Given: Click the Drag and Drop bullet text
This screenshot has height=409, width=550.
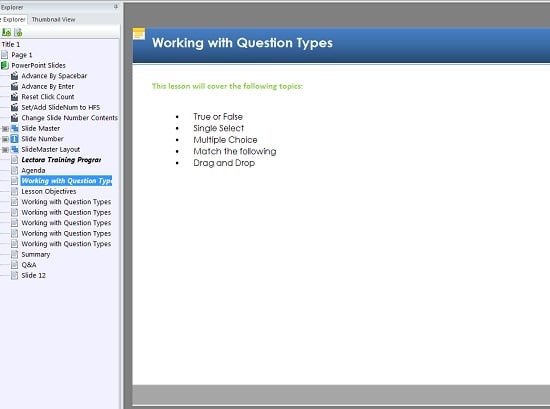Looking at the screenshot, I should pyautogui.click(x=224, y=163).
